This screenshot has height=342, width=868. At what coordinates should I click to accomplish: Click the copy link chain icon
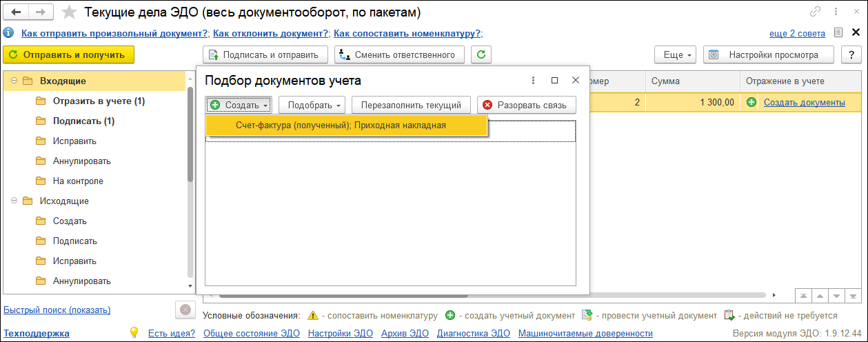tap(815, 12)
